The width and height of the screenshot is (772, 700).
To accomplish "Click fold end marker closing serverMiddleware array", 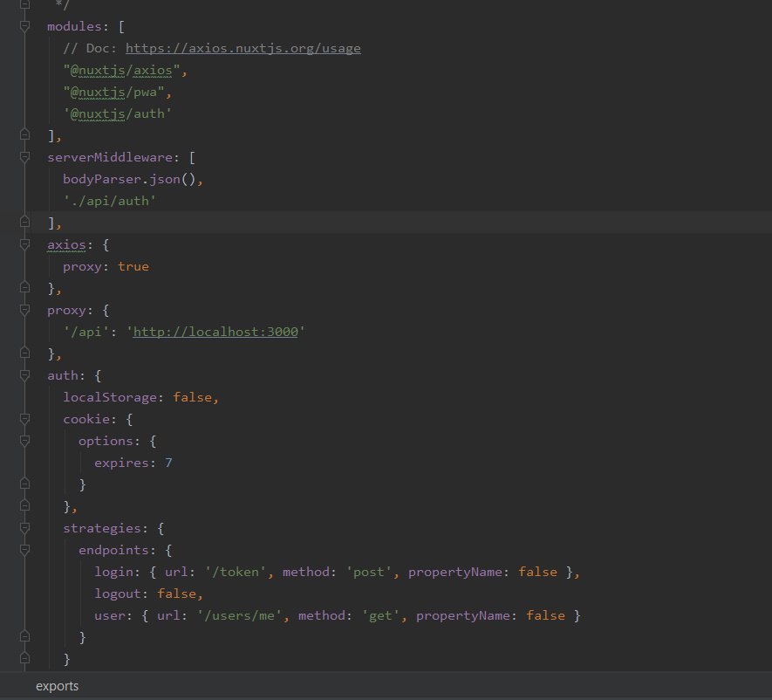I will (24, 223).
